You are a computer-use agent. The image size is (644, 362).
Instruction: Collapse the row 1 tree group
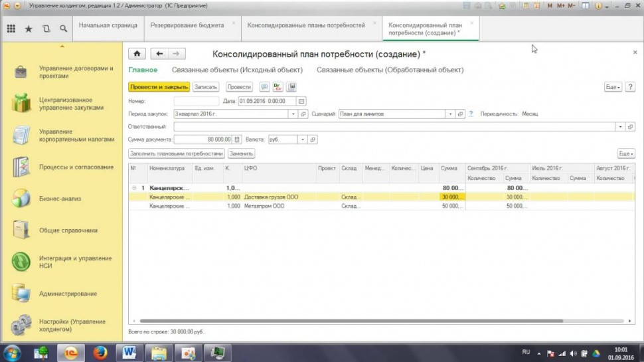[135, 188]
